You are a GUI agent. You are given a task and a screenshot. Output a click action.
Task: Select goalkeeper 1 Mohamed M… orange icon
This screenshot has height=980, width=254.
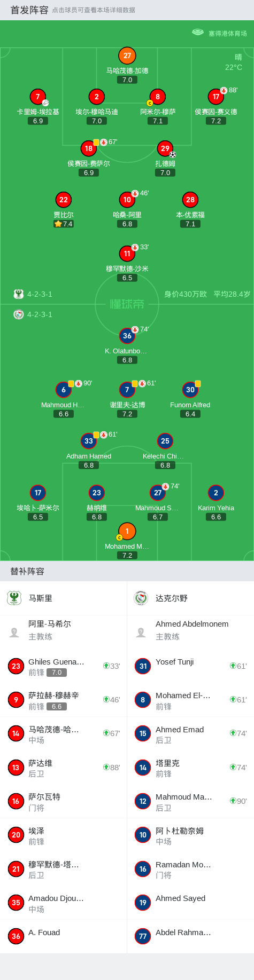127,531
